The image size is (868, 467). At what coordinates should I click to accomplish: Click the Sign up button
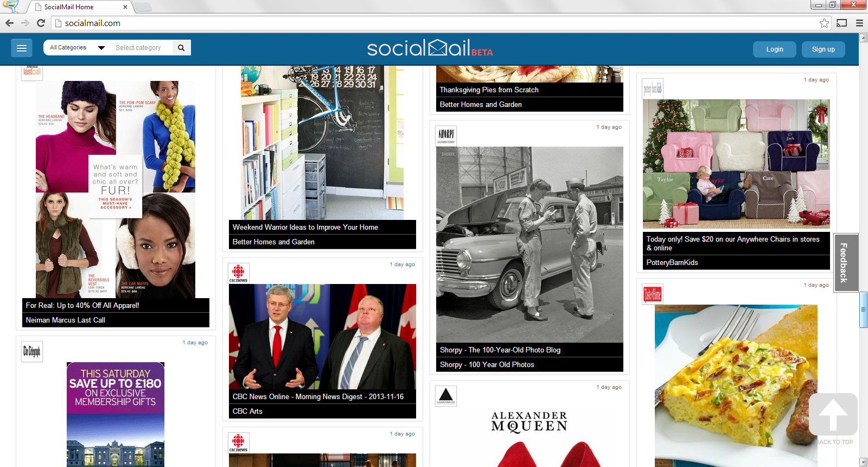click(x=823, y=49)
